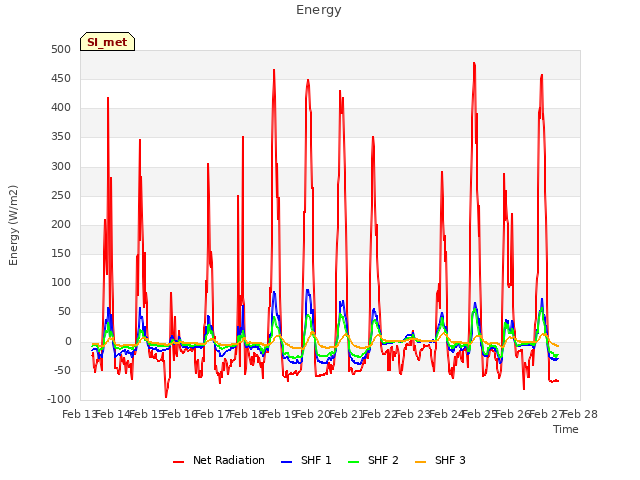Click the 400 y-axis tick label
The height and width of the screenshot is (480, 640).
[61, 108]
